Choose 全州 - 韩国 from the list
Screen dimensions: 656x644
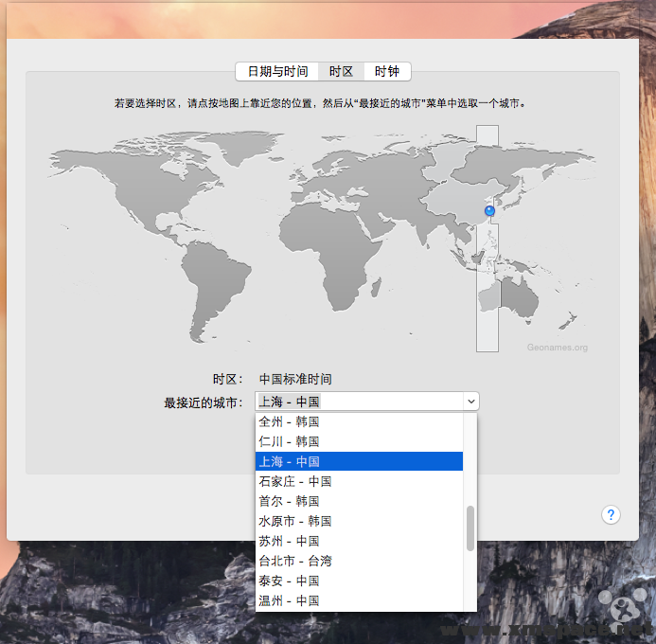[x=359, y=421]
